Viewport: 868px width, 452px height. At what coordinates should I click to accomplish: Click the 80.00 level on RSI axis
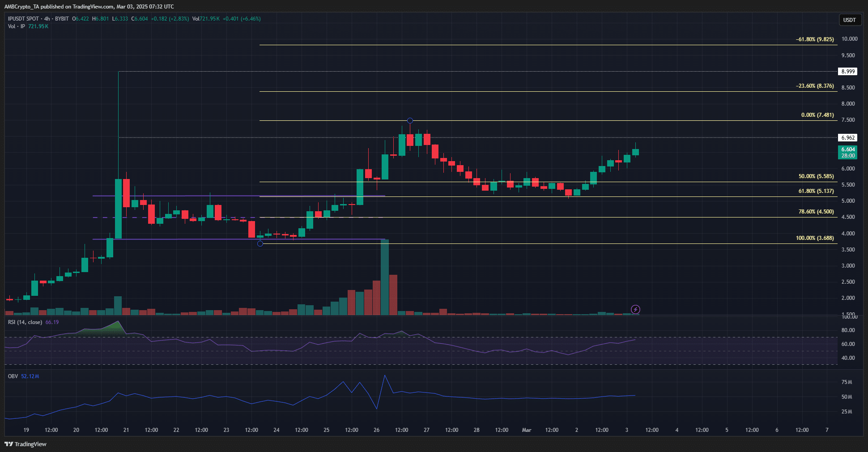(848, 330)
